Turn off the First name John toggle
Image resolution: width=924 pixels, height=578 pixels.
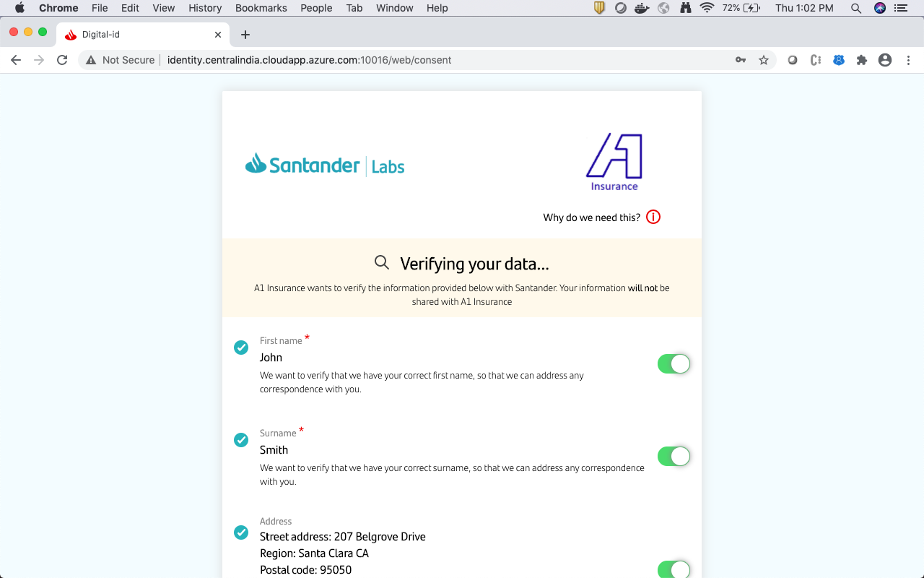(x=674, y=364)
